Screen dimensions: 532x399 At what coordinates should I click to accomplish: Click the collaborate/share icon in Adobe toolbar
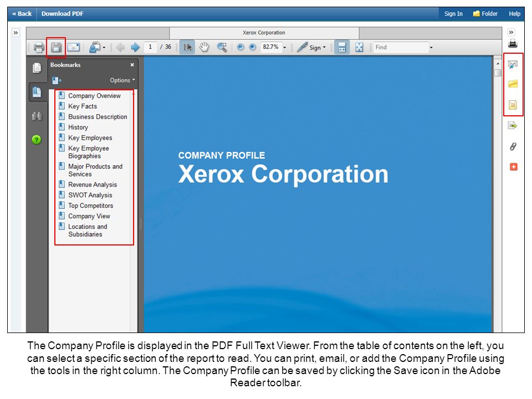tap(95, 47)
